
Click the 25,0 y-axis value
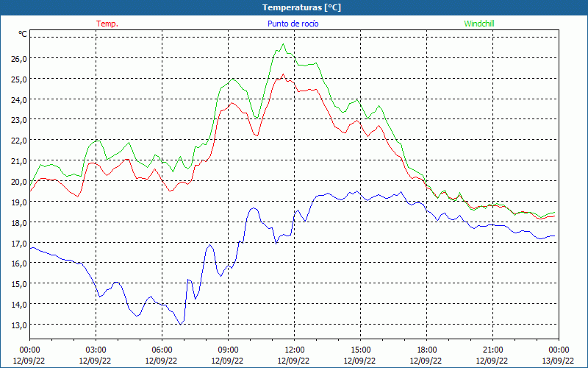[20, 79]
